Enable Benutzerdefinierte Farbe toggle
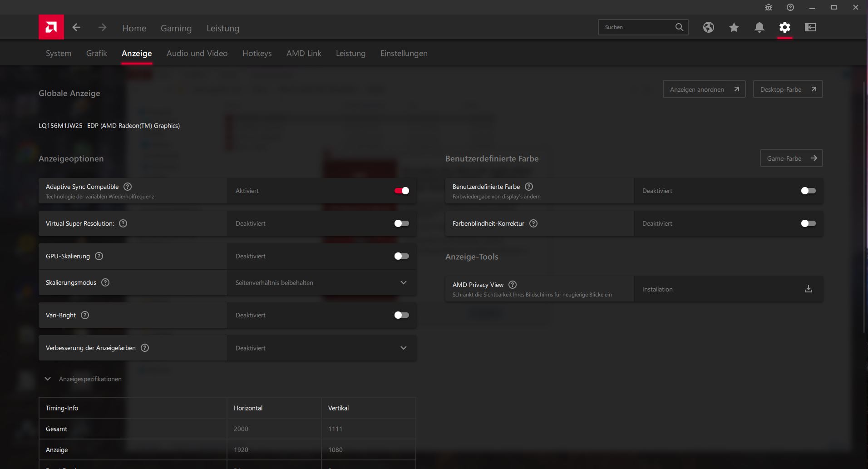 [809, 191]
